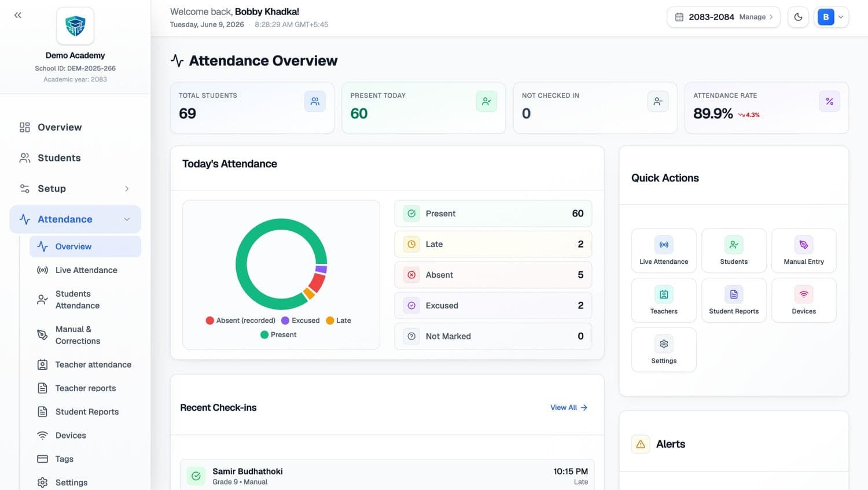868x490 pixels.
Task: Click the Attendance Rate percent icon
Action: coord(829,101)
